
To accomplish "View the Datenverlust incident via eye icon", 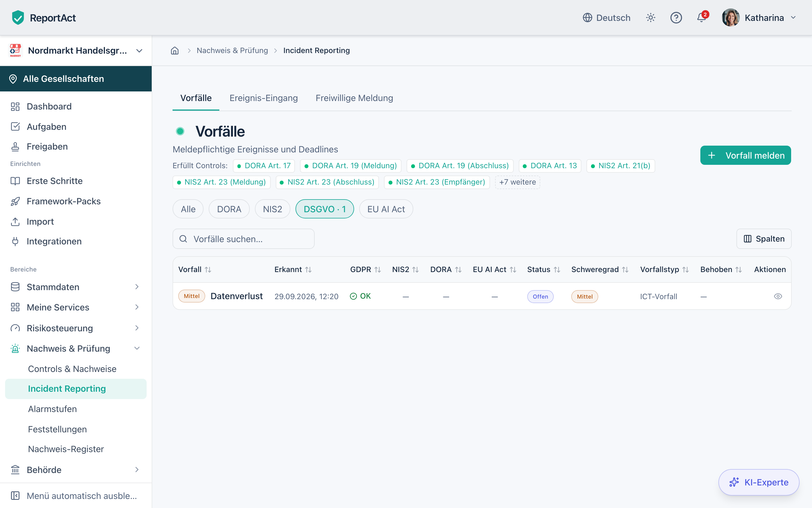I will pyautogui.click(x=778, y=296).
